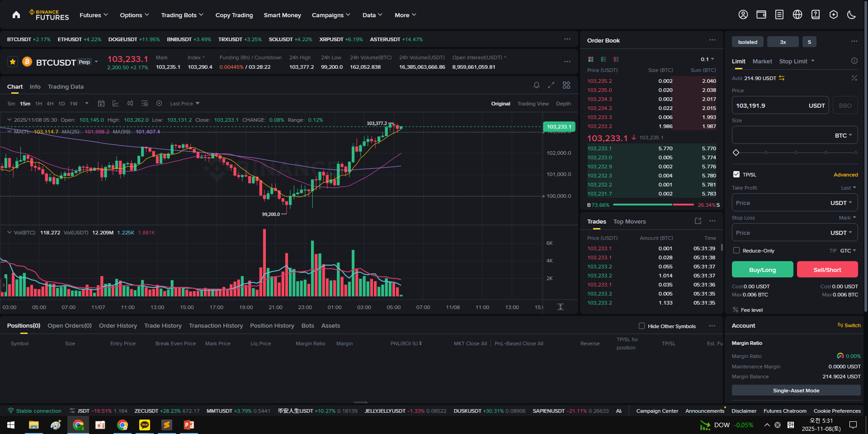Click the Sell/Short button
Viewport: 868px width, 434px height.
pos(827,269)
